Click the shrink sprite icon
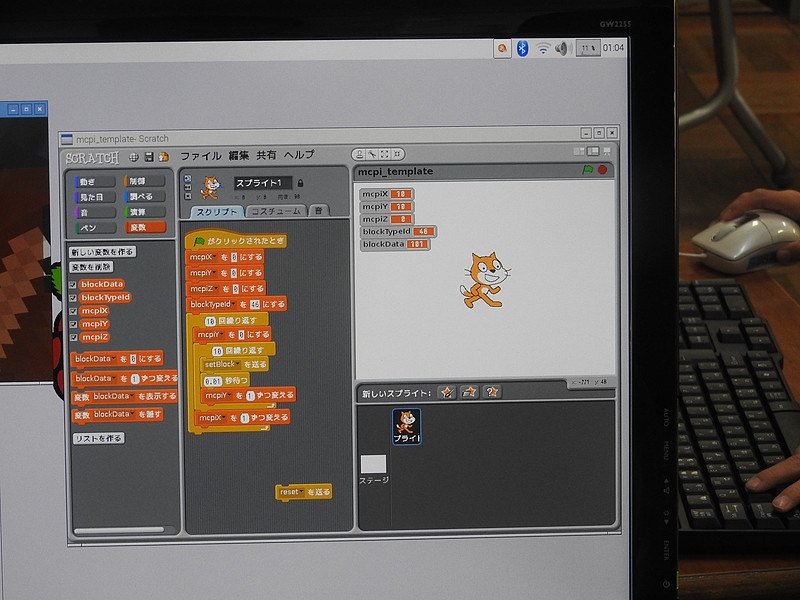800x600 pixels. tap(396, 152)
